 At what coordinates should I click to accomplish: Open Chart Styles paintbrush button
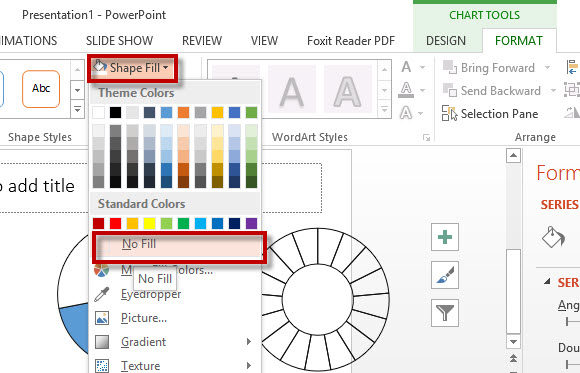pos(445,275)
